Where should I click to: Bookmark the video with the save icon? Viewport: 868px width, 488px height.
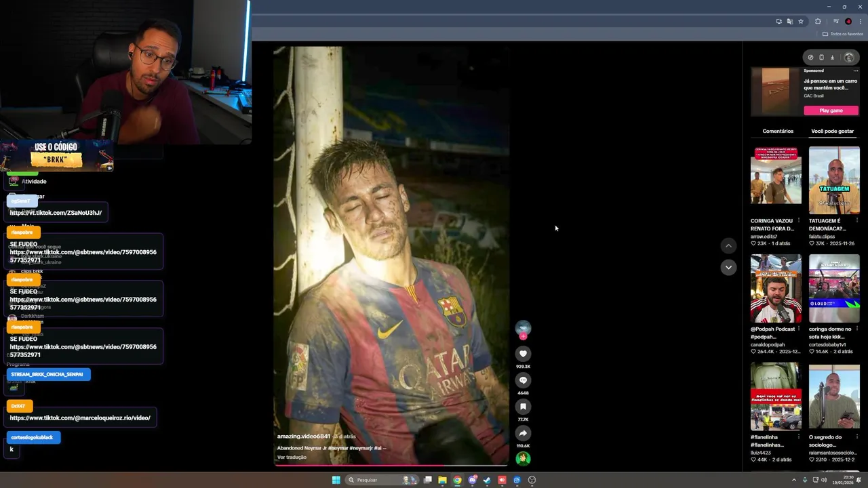pyautogui.click(x=523, y=407)
